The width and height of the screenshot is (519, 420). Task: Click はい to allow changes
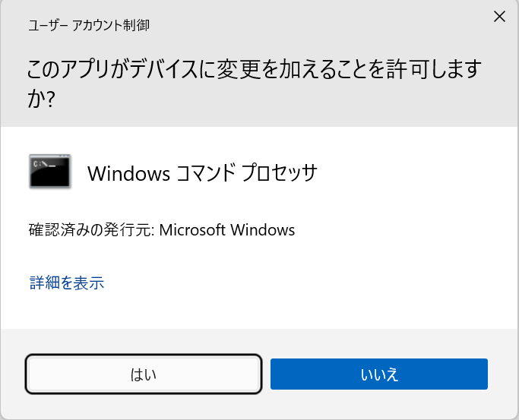pos(144,374)
